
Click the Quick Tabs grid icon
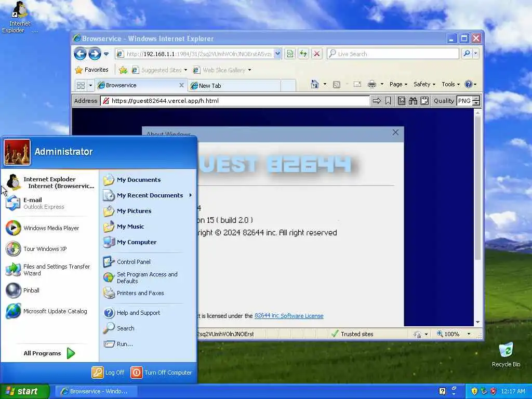[81, 85]
